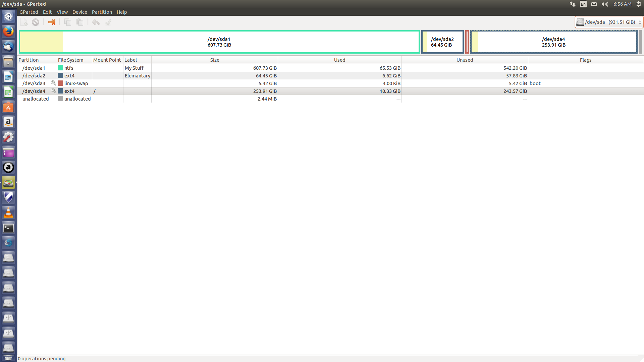The width and height of the screenshot is (644, 362).
Task: Click the Copy partition toolbar icon
Action: click(x=68, y=22)
